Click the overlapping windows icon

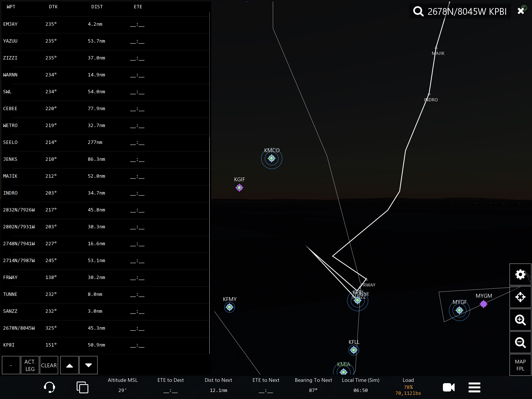point(82,387)
